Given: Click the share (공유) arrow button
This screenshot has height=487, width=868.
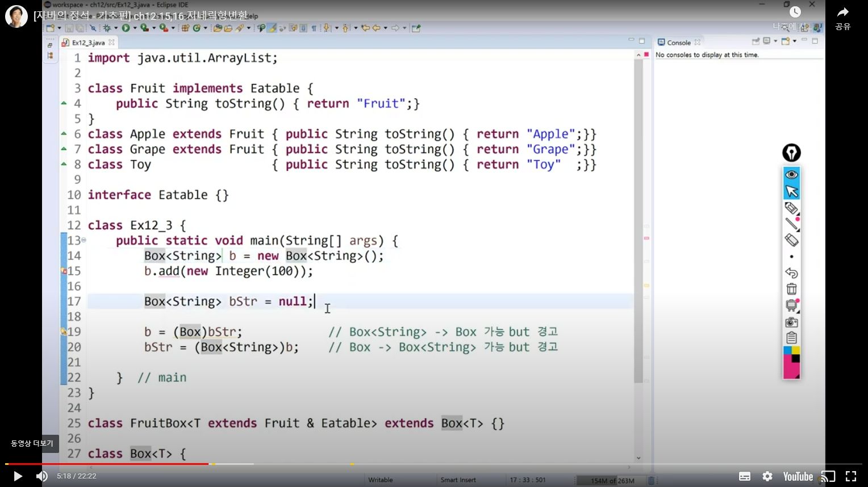Looking at the screenshot, I should point(843,12).
